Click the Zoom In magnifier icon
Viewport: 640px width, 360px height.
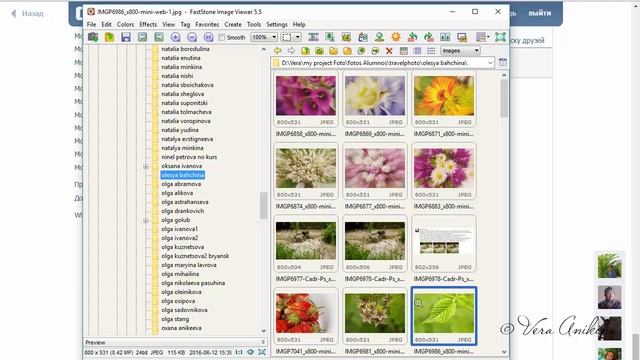pyautogui.click(x=176, y=37)
